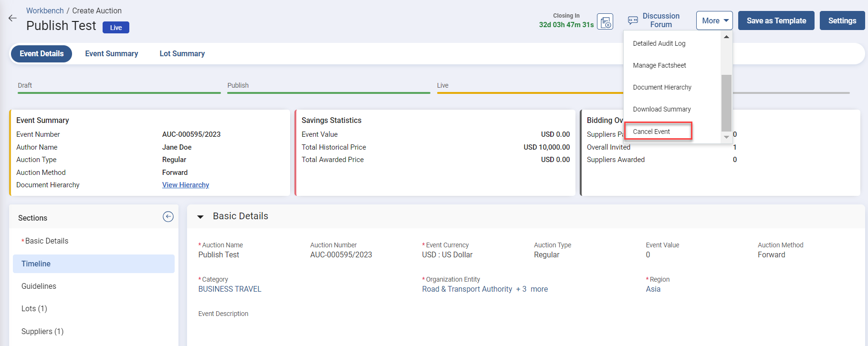Click Save as Template button
Viewport: 868px width, 346px height.
(x=776, y=20)
